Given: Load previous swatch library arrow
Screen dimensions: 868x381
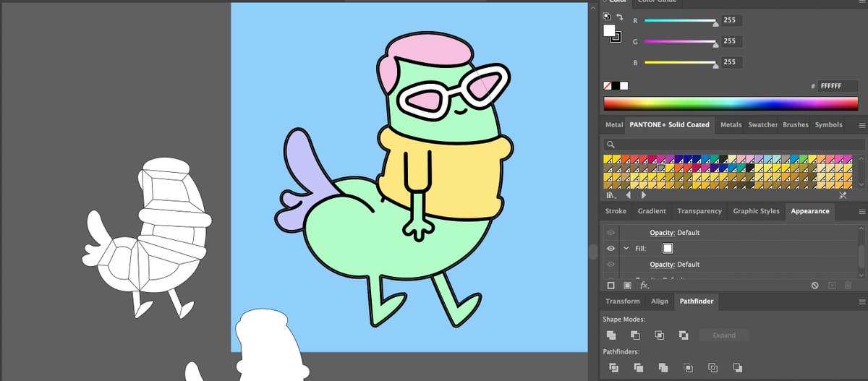Looking at the screenshot, I should coord(628,195).
